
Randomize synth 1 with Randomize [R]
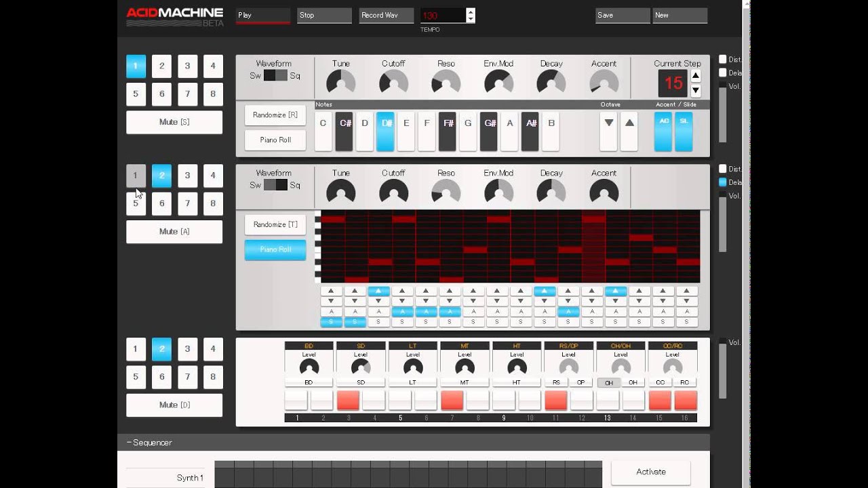click(275, 115)
